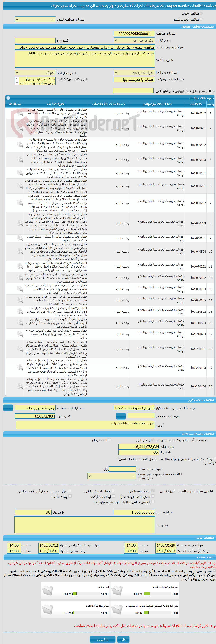
Task: Open view icon for row bld-280103
Action: tap(20, 368)
